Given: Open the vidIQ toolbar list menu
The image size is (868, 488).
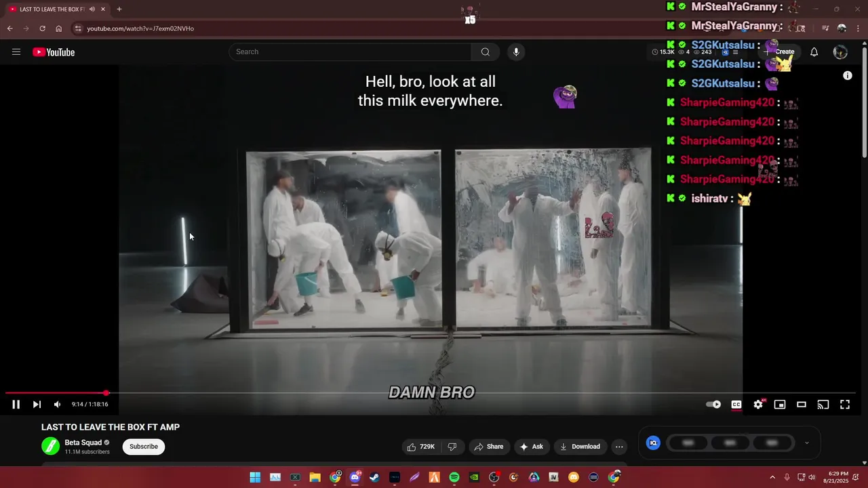Looking at the screenshot, I should point(736,52).
